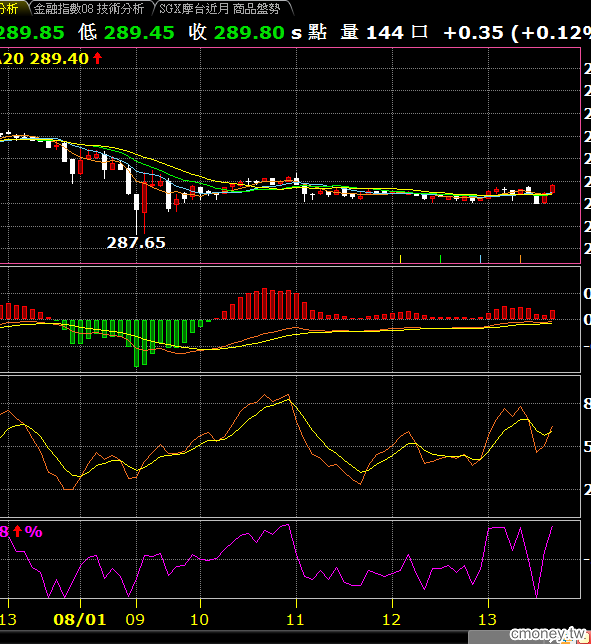Switch to 金融指數08 技術分析 tab

point(89,8)
